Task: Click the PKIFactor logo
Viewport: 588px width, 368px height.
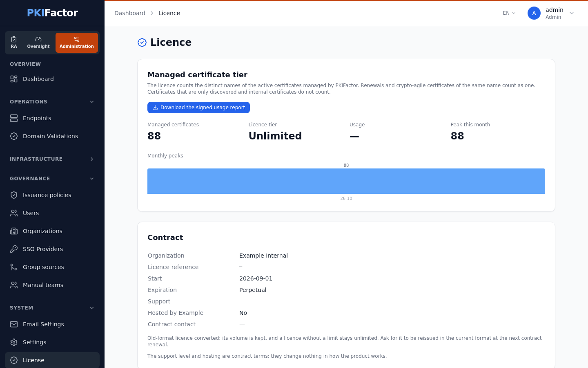Action: (x=52, y=13)
